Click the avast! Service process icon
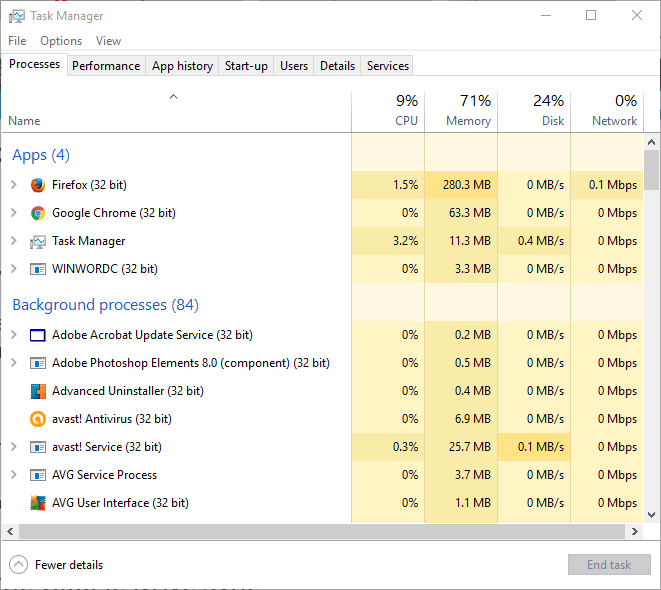 [x=38, y=447]
